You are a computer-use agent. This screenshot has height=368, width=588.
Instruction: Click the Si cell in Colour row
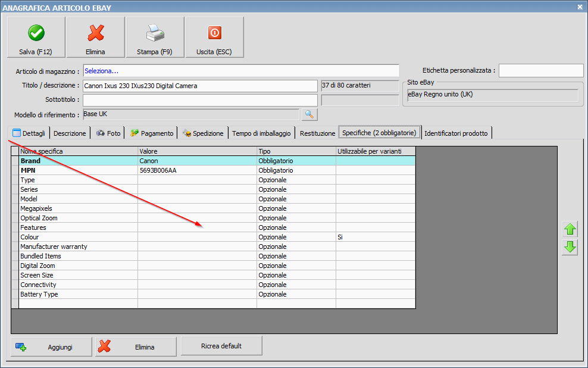[x=376, y=237]
